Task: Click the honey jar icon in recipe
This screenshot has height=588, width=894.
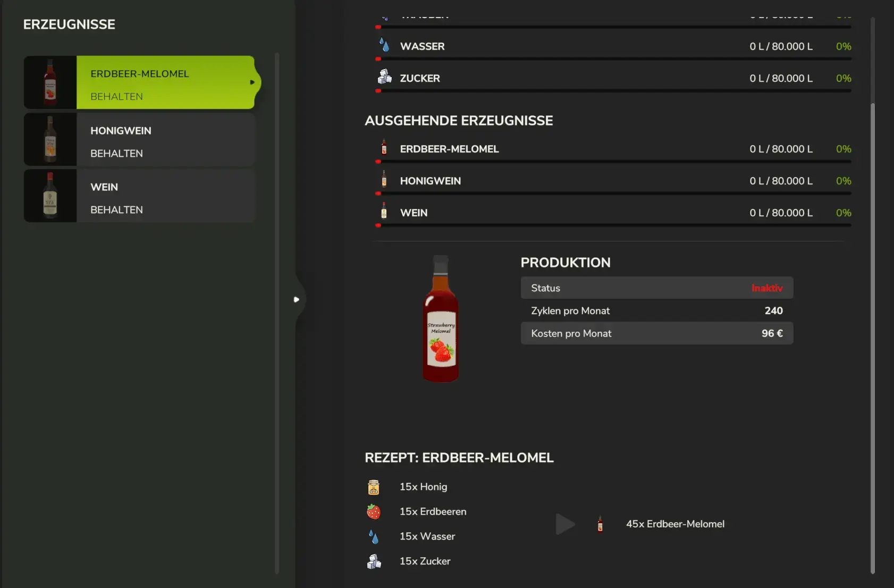Action: pos(374,487)
